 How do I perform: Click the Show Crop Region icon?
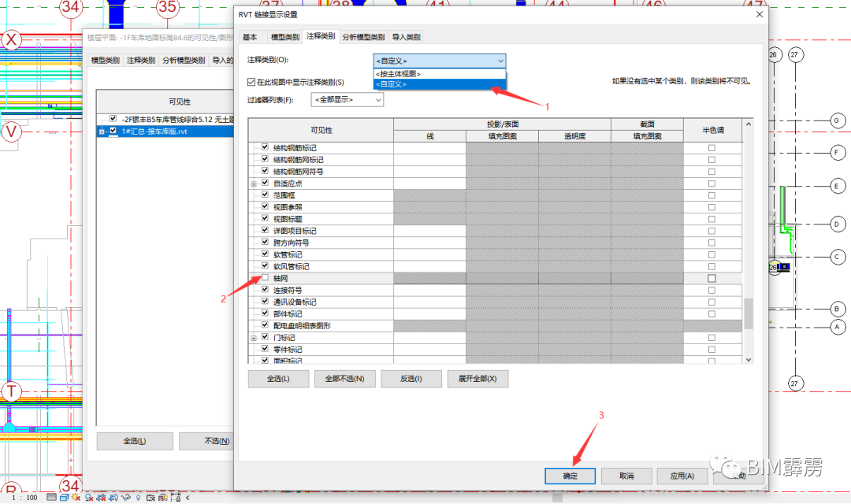(113, 498)
